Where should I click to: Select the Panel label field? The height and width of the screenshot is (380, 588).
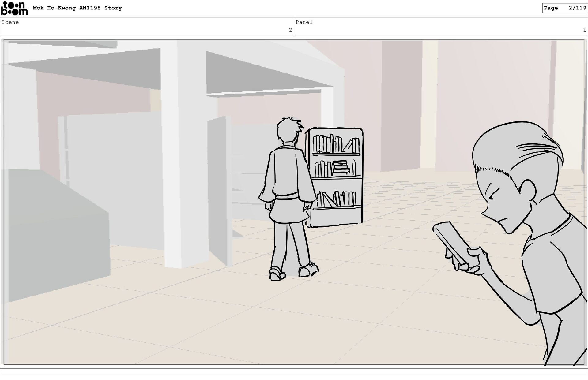click(x=304, y=22)
